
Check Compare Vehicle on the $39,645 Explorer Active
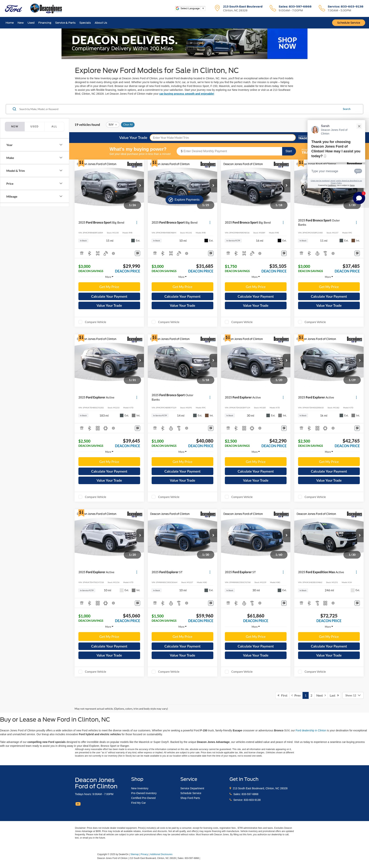[81, 497]
